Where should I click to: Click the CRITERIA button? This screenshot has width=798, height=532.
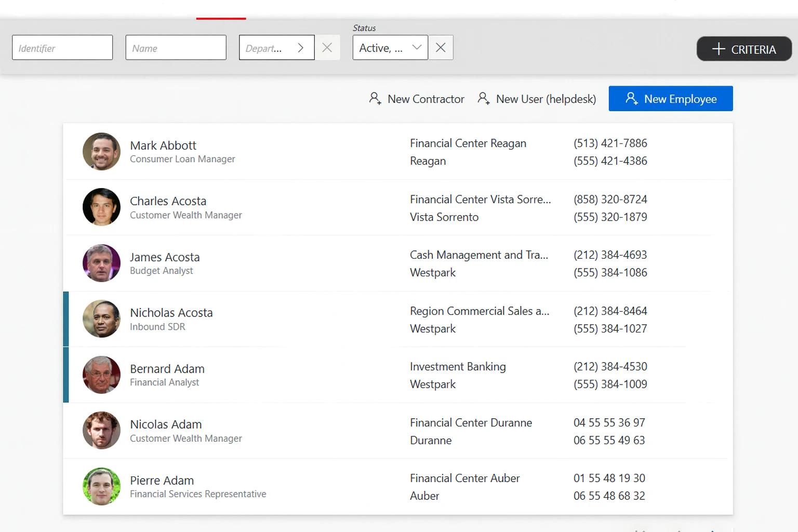pyautogui.click(x=744, y=49)
